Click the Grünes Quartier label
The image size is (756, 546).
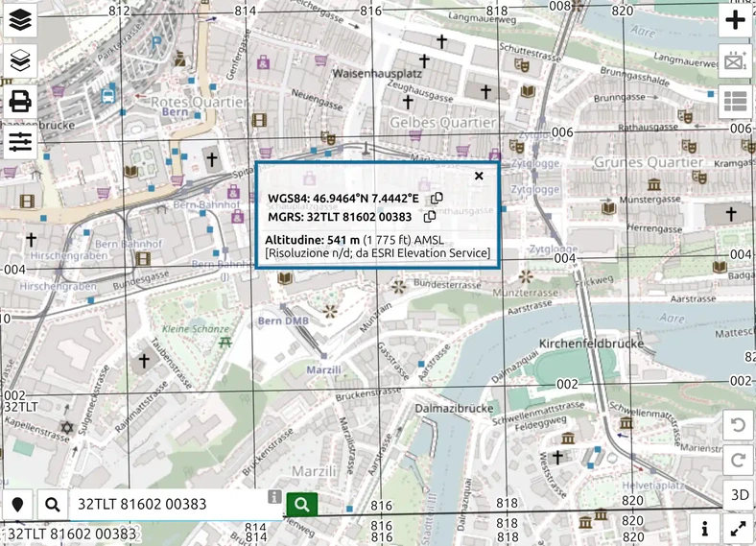point(648,162)
